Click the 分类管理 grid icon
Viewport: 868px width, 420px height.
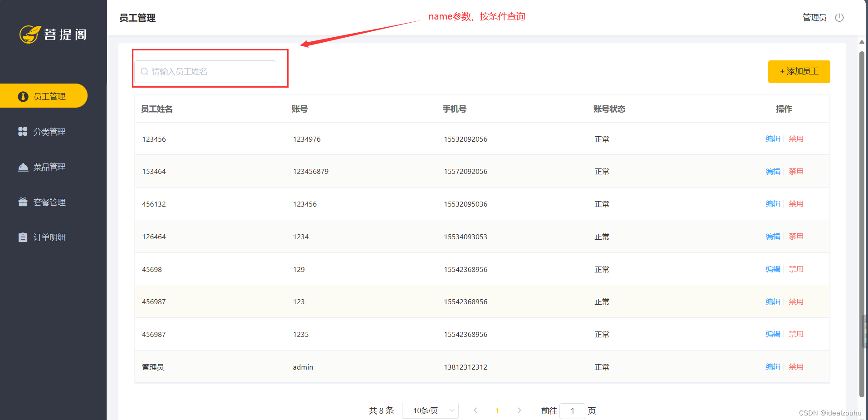(x=23, y=132)
